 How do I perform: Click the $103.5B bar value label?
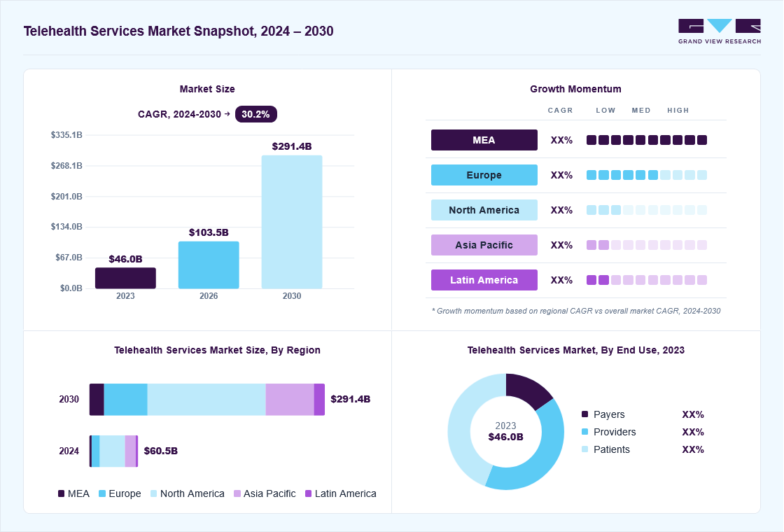[x=209, y=232]
